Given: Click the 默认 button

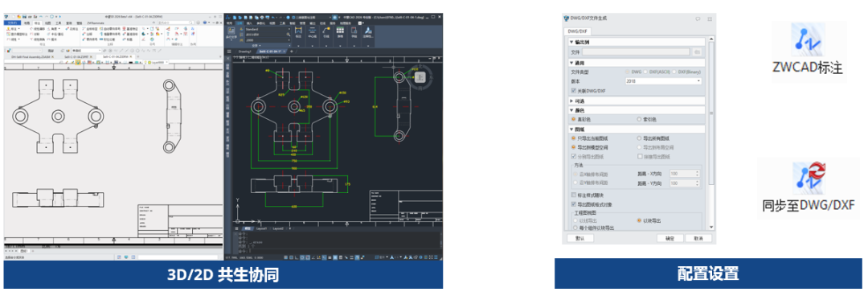Looking at the screenshot, I should click(x=580, y=238).
